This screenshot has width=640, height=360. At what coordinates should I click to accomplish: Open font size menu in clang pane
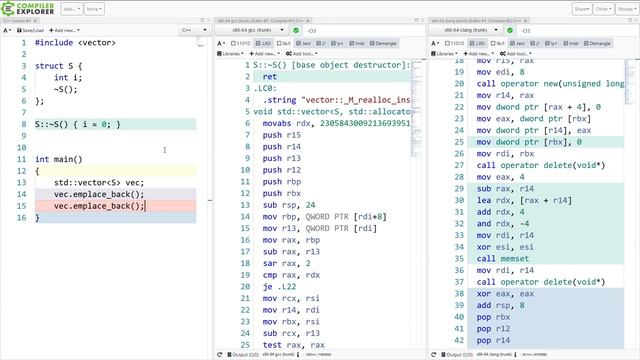[435, 43]
